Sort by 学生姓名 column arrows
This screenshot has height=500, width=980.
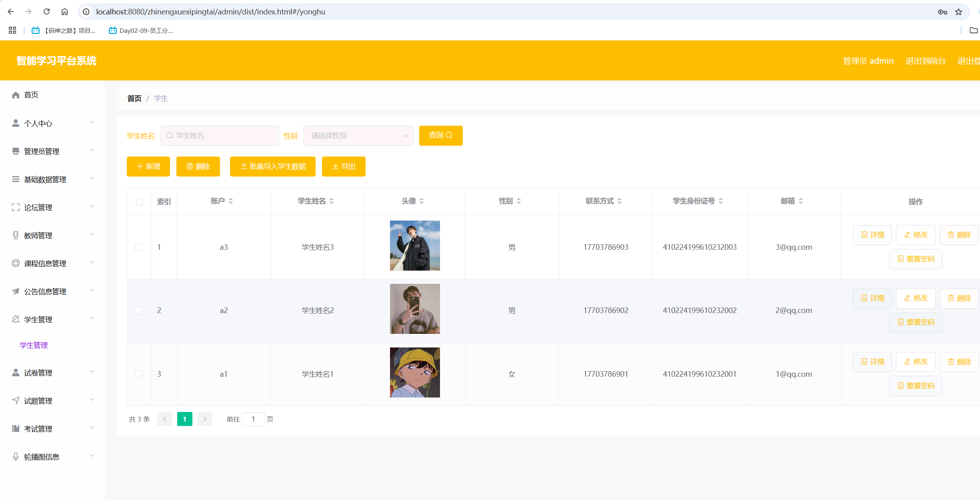332,201
